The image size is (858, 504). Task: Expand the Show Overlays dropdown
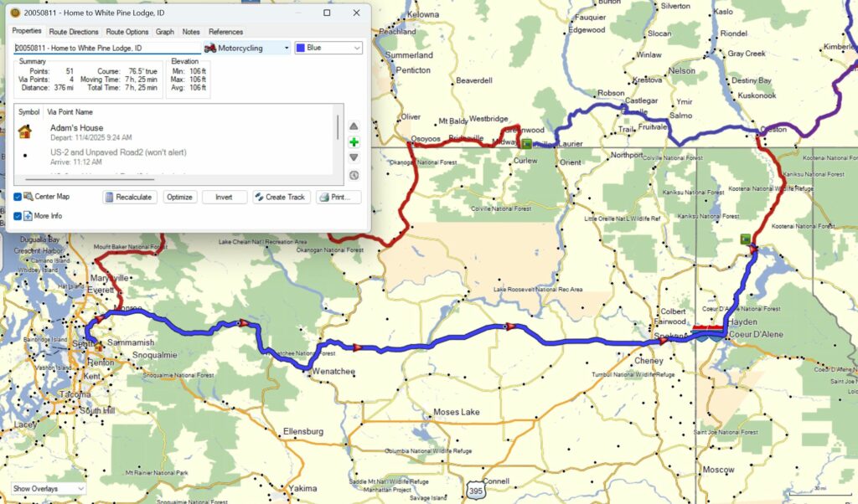pos(48,489)
